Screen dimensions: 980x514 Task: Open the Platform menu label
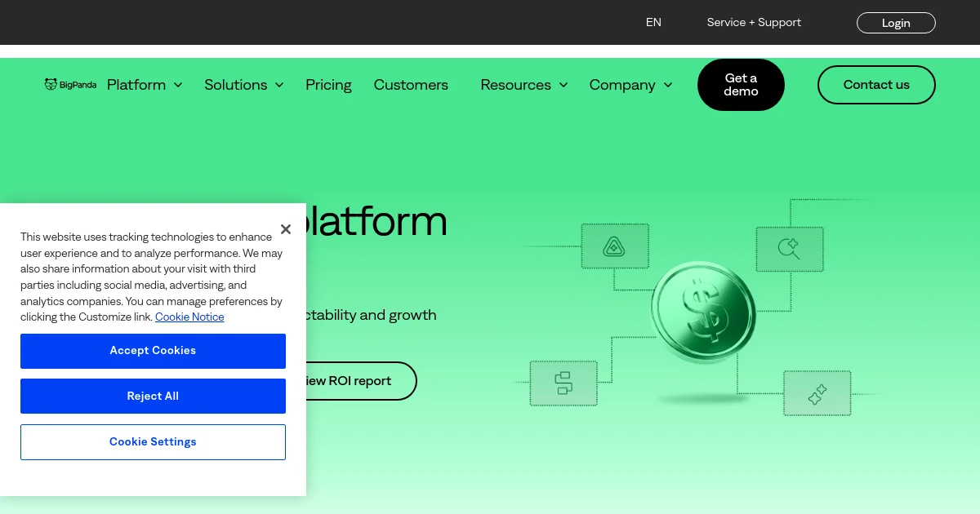click(x=136, y=85)
